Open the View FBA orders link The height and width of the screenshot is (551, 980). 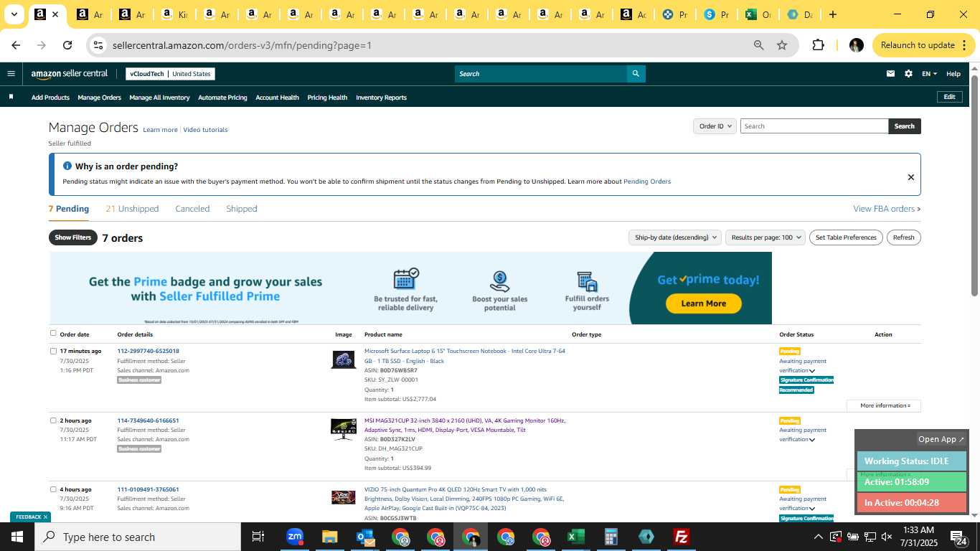[887, 209]
